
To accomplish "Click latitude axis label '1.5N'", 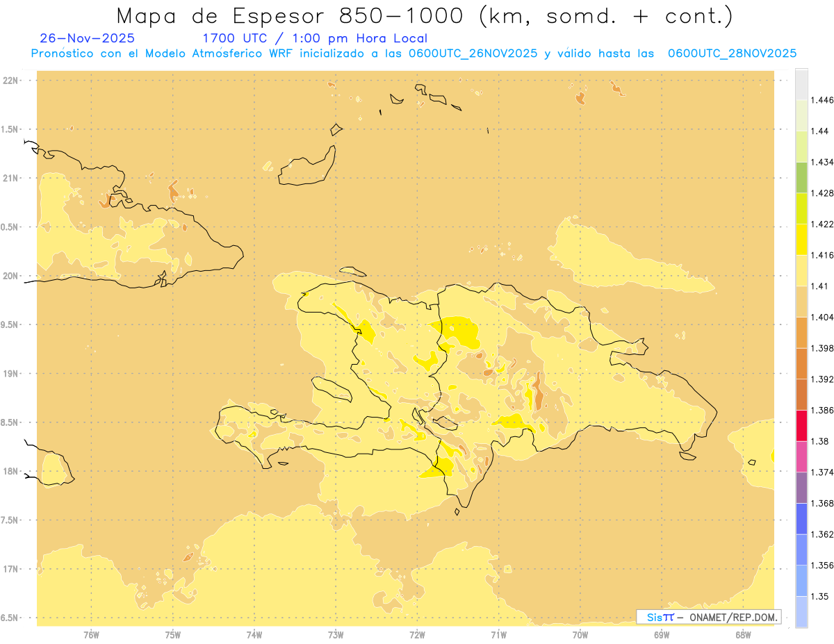I will click(x=10, y=129).
